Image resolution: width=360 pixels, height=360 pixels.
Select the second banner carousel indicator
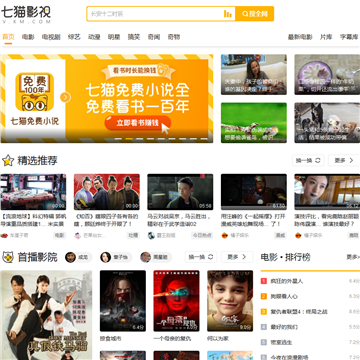click(129, 139)
